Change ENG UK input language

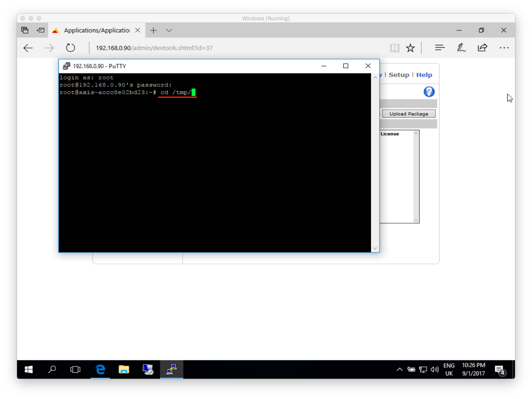(449, 369)
